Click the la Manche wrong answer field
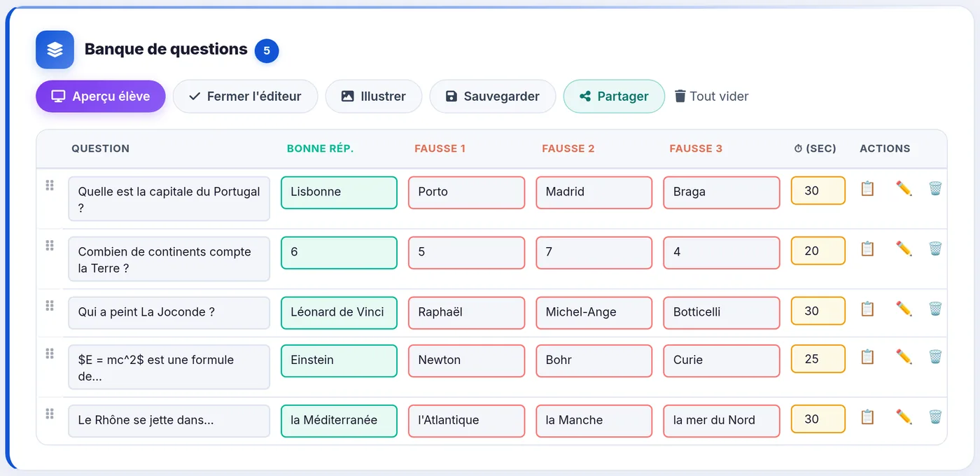This screenshot has height=476, width=980. pyautogui.click(x=594, y=421)
